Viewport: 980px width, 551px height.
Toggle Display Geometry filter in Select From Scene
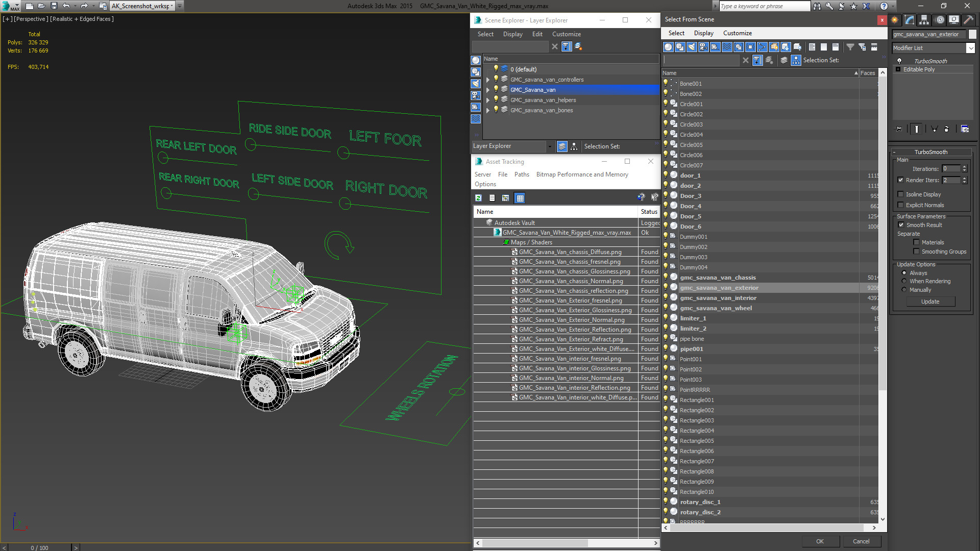(x=668, y=47)
